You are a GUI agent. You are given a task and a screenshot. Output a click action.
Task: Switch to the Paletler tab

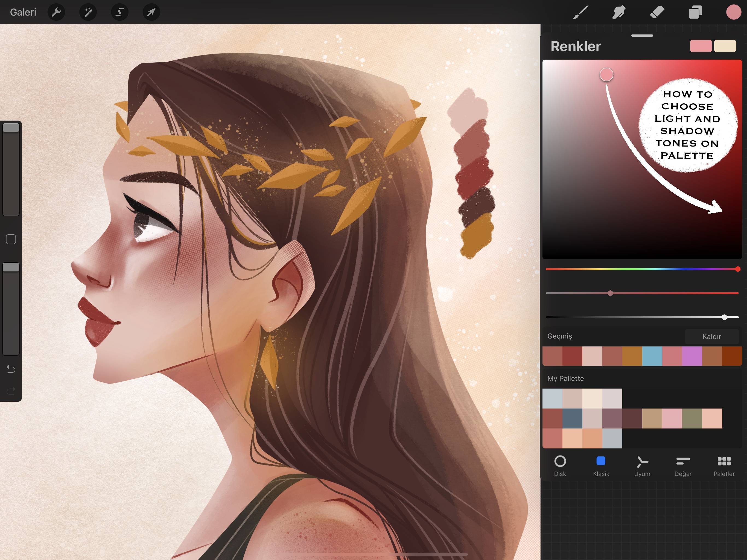724,466
